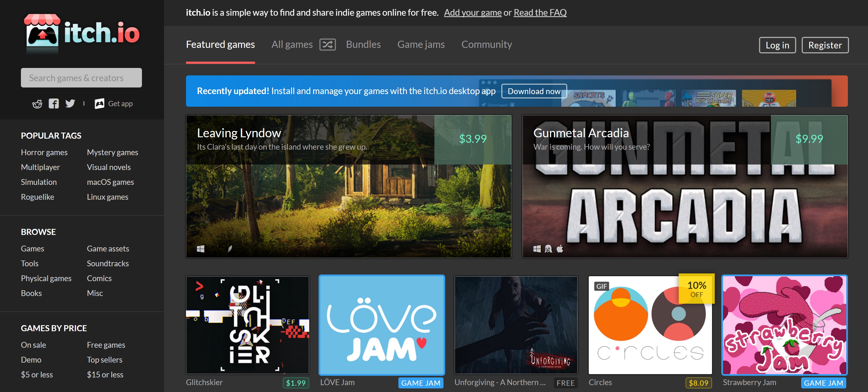Show games $5 or less

(x=37, y=375)
